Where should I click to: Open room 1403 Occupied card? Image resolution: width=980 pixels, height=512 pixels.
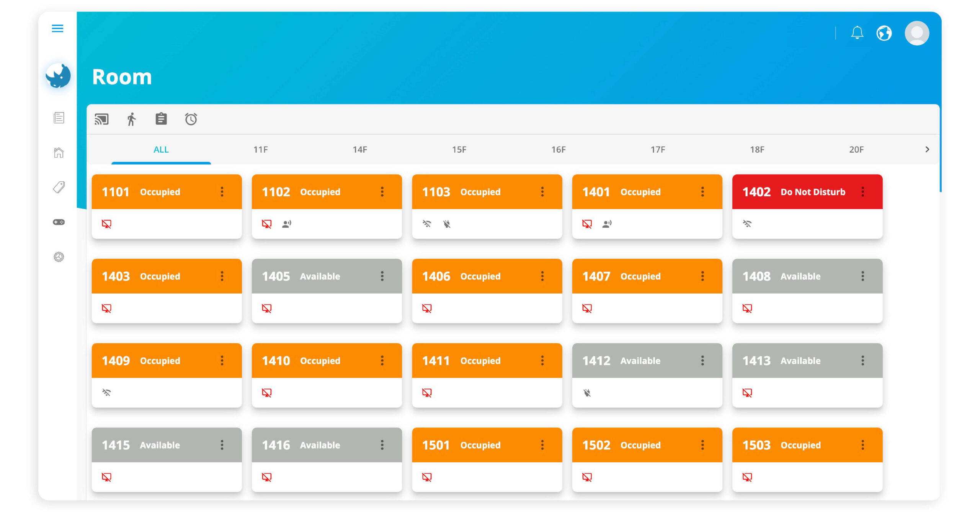point(167,291)
